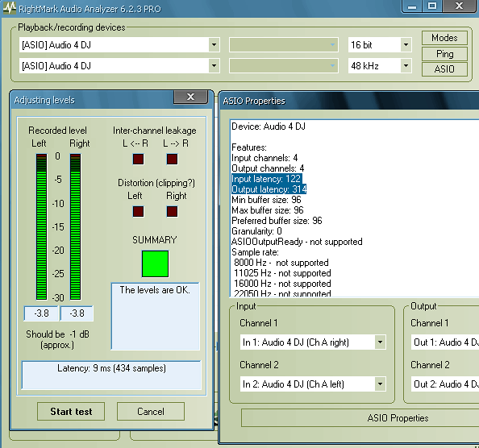Open the 16 bit depth dropdown
This screenshot has height=448, width=479.
pyautogui.click(x=406, y=45)
